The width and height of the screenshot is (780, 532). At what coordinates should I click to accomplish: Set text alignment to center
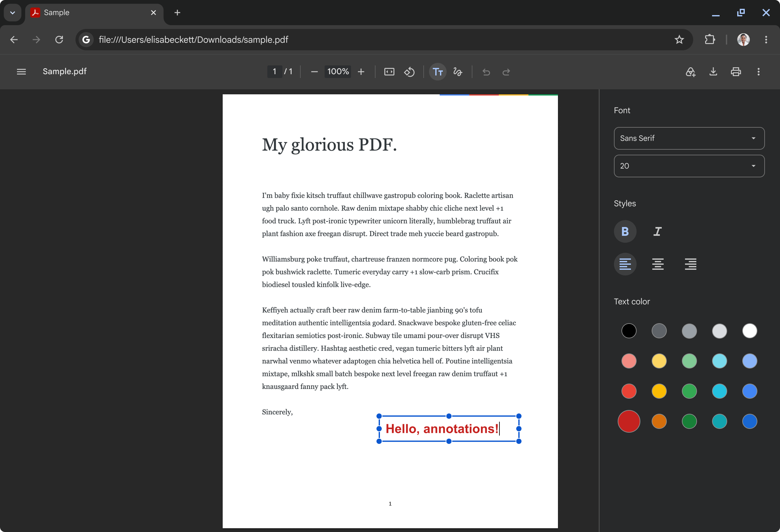[x=657, y=264]
